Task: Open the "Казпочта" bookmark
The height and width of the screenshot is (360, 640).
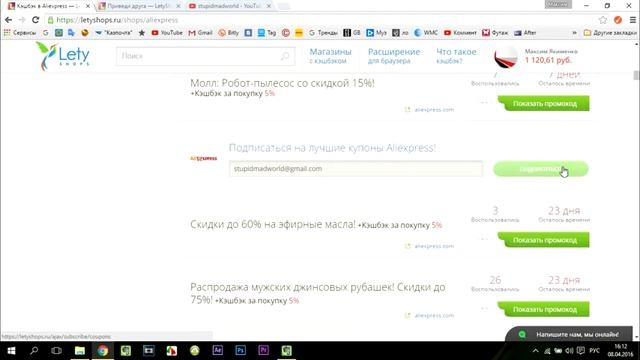Action: click(113, 33)
